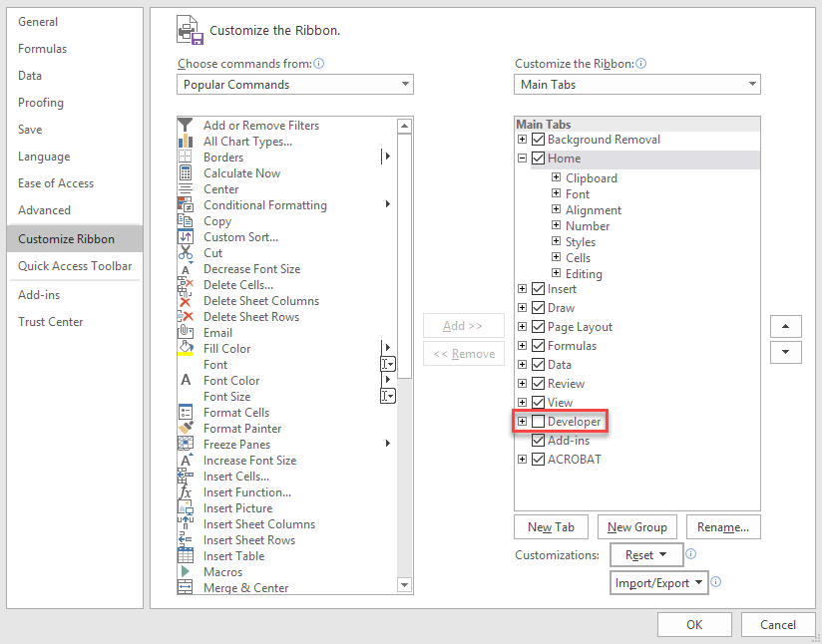Expand the Clipboard group node
Screen dimensions: 822x644
click(x=556, y=178)
